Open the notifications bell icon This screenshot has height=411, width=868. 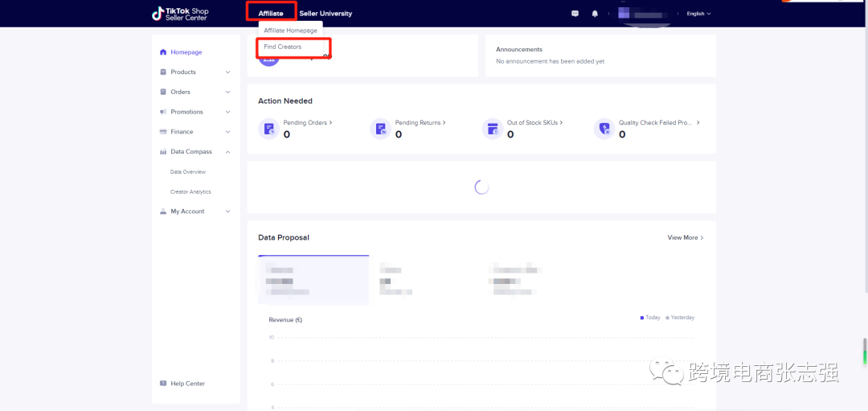point(595,14)
